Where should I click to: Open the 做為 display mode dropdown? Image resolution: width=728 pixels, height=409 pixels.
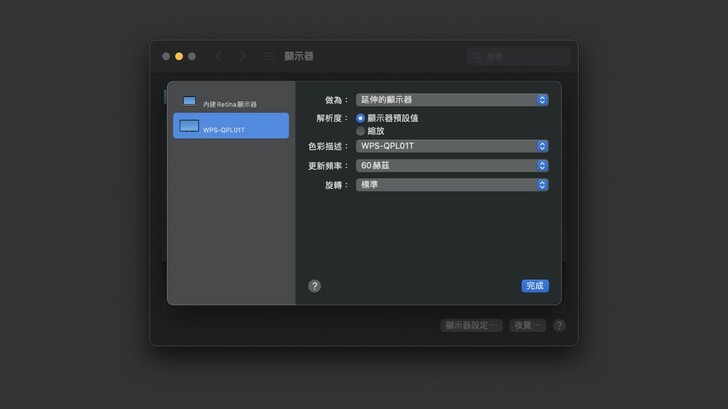[452, 100]
